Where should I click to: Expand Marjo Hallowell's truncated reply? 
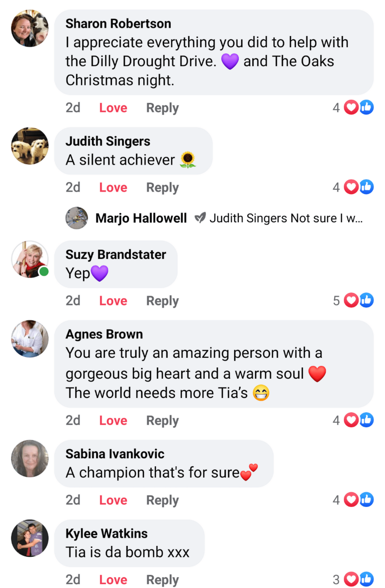click(286, 218)
